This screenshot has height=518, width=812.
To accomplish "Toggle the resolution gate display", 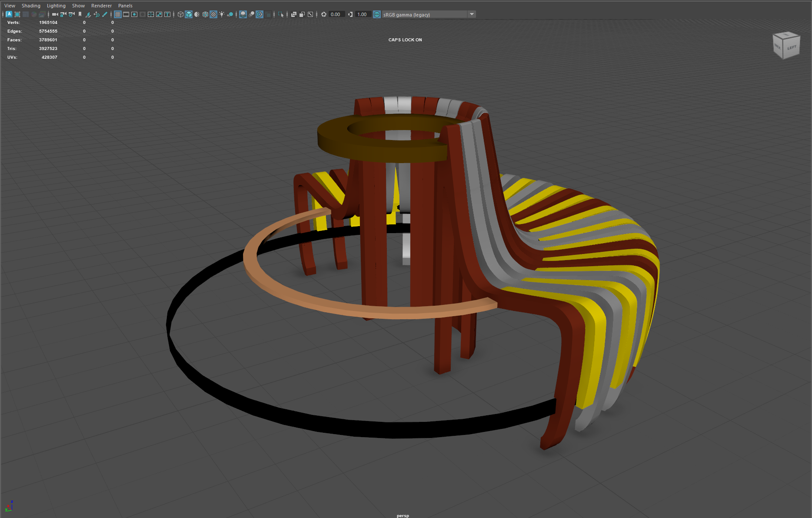I will (x=134, y=14).
